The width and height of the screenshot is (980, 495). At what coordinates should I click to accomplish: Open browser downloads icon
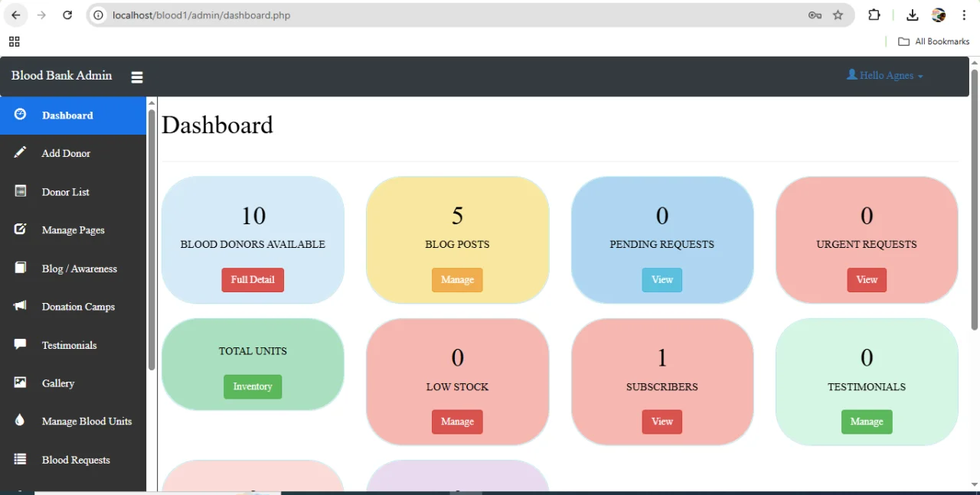[912, 15]
